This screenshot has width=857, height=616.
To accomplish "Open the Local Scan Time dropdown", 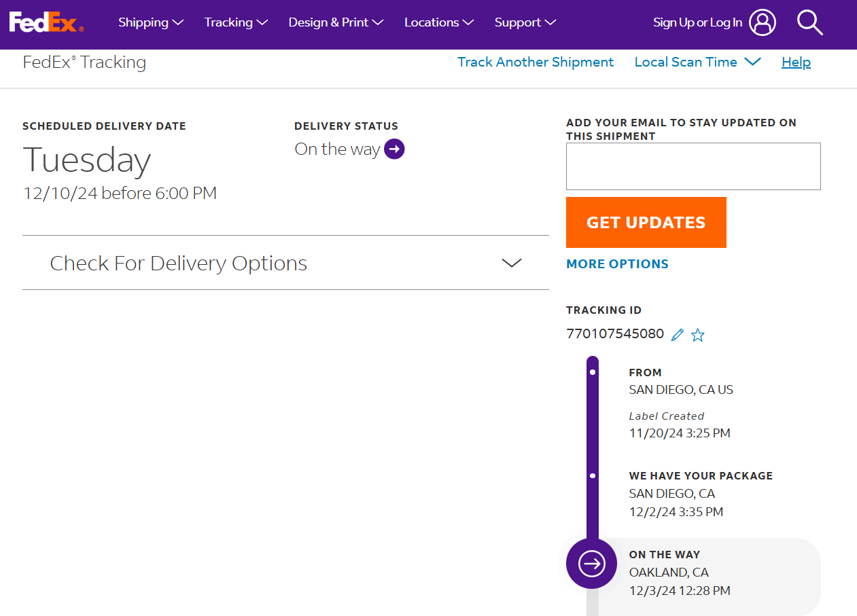I will [x=697, y=62].
